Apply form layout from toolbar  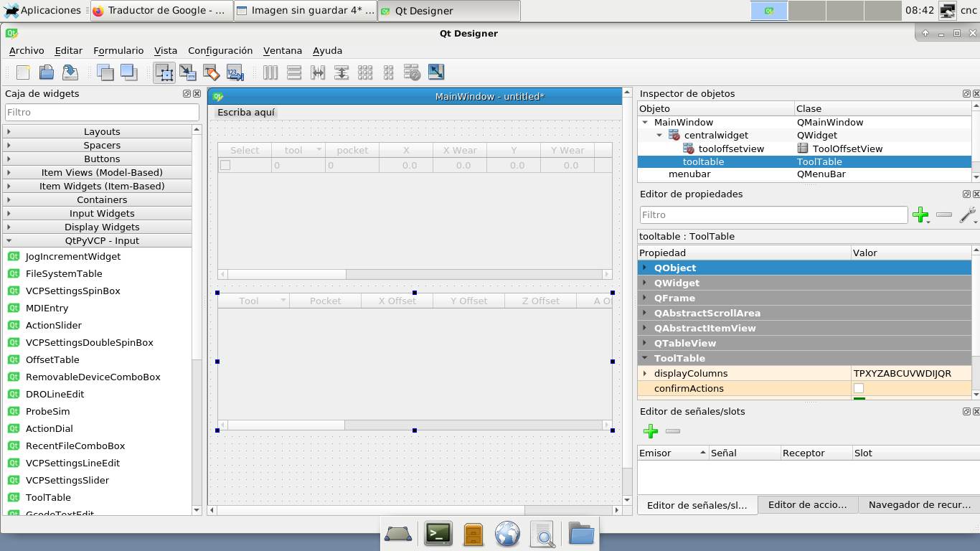point(388,72)
